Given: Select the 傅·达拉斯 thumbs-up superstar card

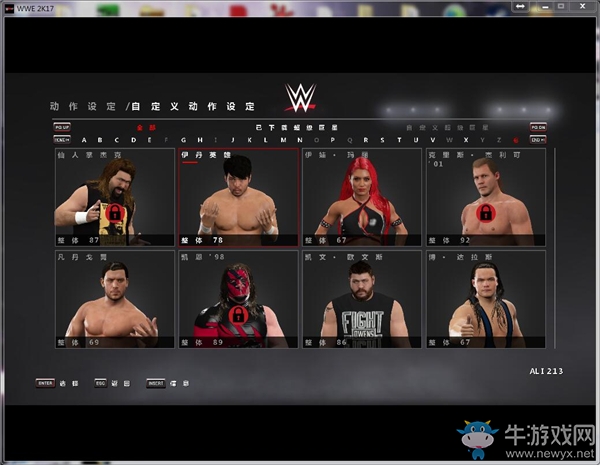Looking at the screenshot, I should click(486, 299).
